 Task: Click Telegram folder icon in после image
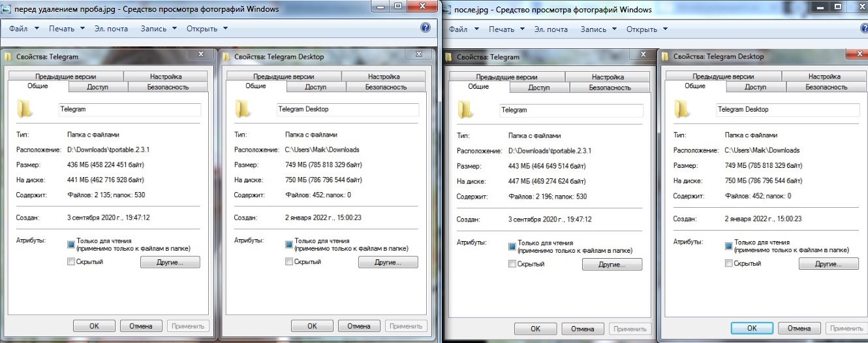coord(467,110)
